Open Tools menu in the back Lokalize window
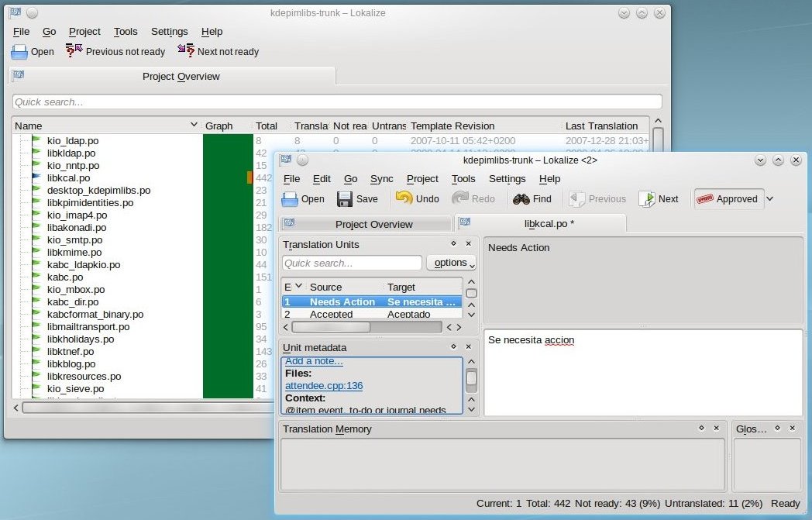This screenshot has height=520, width=812. pyautogui.click(x=126, y=32)
